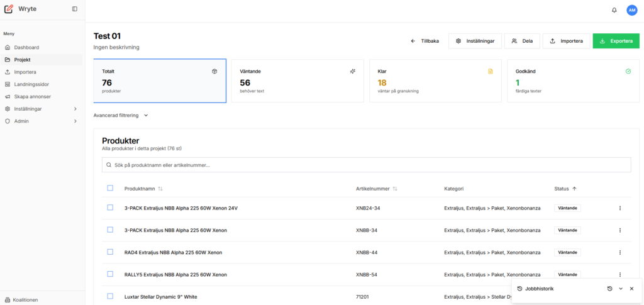The width and height of the screenshot is (644, 305).
Task: Go to Dashboard in sidebar menu
Action: pos(26,47)
